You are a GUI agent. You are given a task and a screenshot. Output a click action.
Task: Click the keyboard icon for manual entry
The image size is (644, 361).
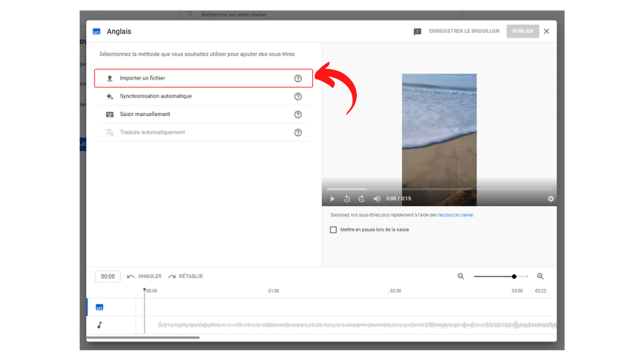tap(109, 114)
